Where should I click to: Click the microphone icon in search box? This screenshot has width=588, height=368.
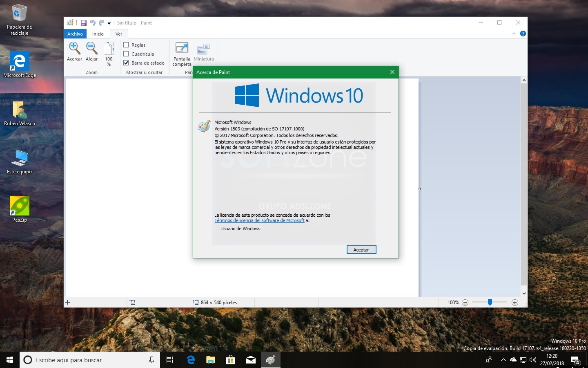tap(151, 360)
